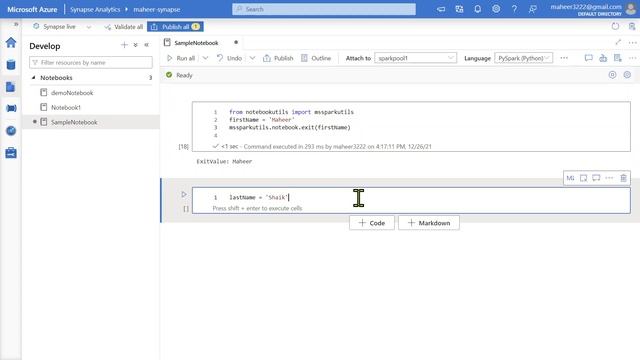Click Undo in notebook toolbar

coord(229,58)
